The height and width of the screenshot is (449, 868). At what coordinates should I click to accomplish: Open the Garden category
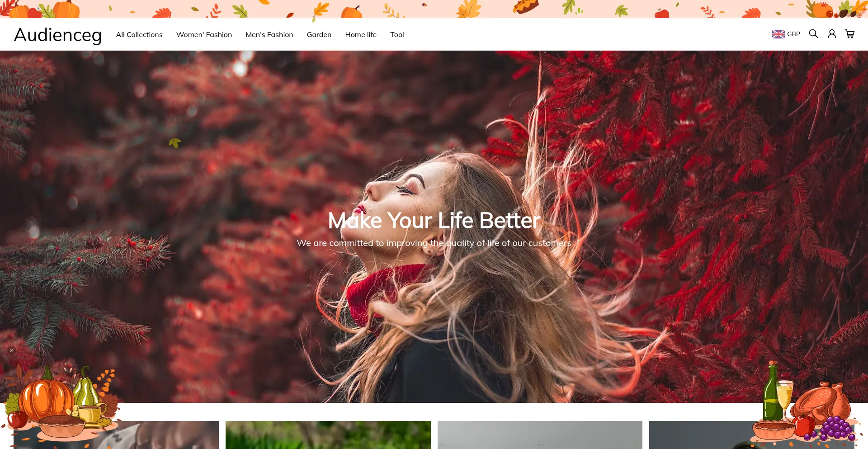(x=319, y=35)
